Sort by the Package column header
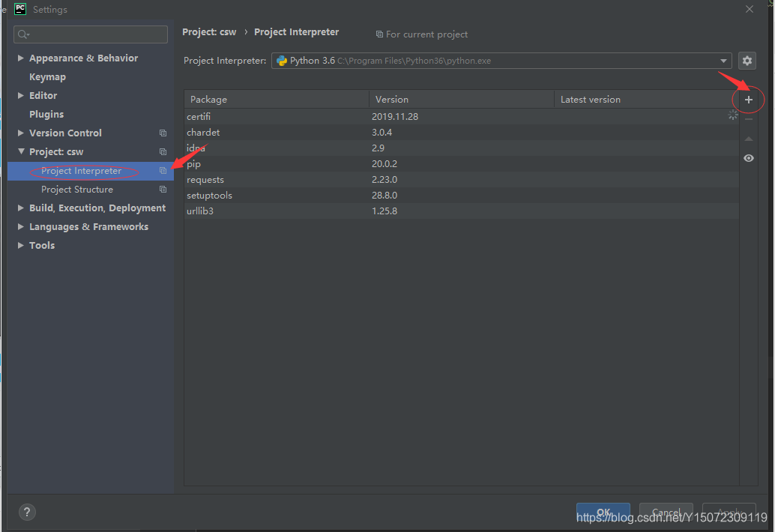This screenshot has width=775, height=532. click(277, 100)
